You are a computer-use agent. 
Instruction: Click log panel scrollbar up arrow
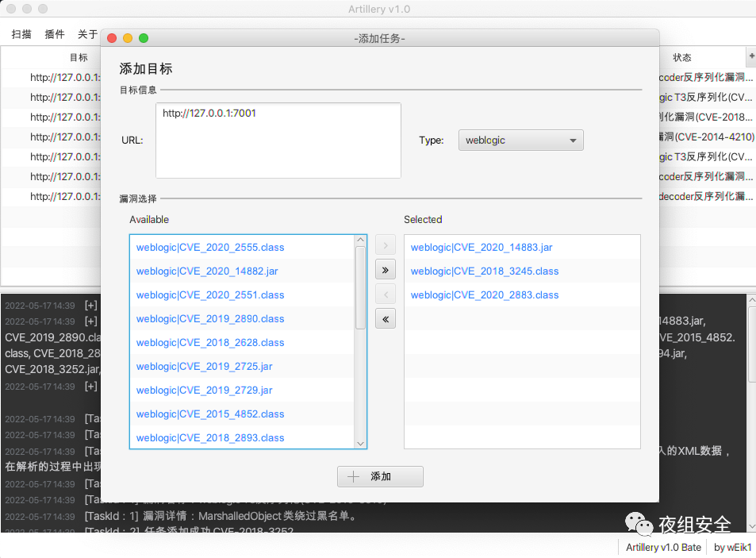pyautogui.click(x=752, y=299)
